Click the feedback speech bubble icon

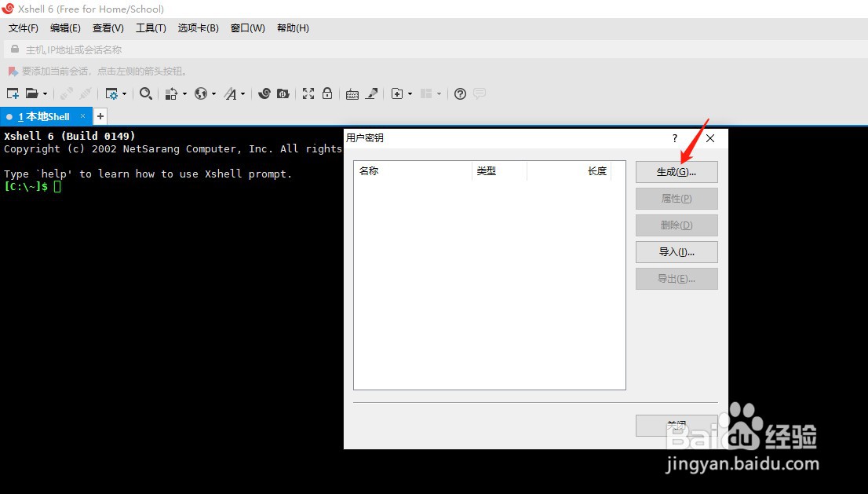click(x=479, y=93)
